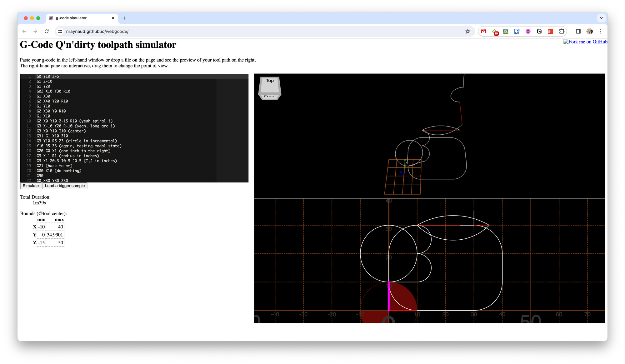Open a new browser tab

pyautogui.click(x=124, y=18)
